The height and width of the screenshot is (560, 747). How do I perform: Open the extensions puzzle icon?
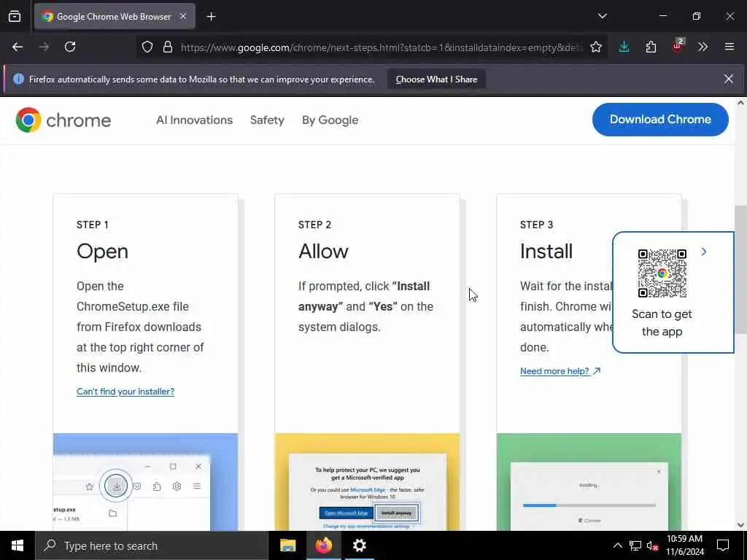651,47
